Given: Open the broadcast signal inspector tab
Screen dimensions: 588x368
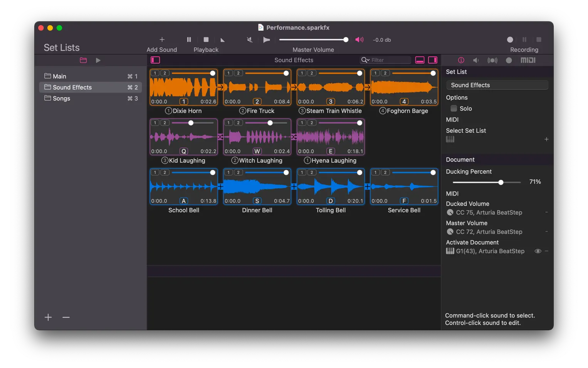Looking at the screenshot, I should tap(492, 60).
